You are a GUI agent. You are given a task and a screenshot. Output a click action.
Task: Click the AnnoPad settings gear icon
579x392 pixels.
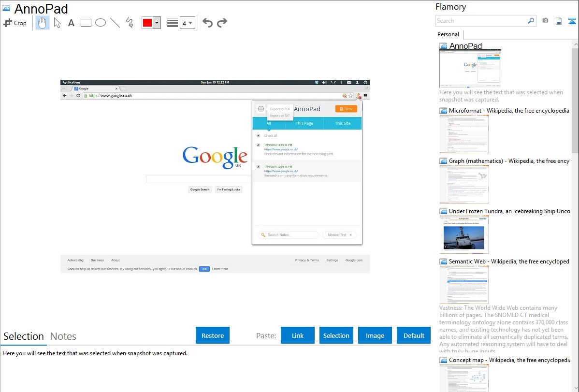[261, 109]
